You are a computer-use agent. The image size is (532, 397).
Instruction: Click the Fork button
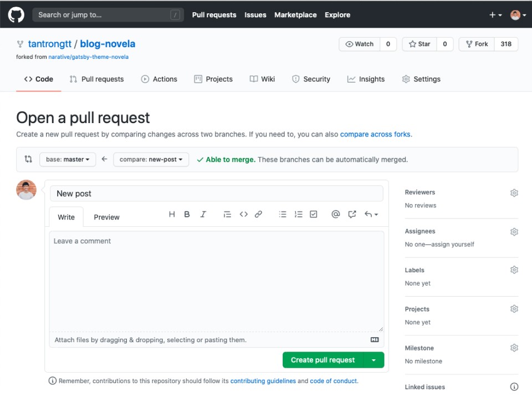(x=477, y=44)
